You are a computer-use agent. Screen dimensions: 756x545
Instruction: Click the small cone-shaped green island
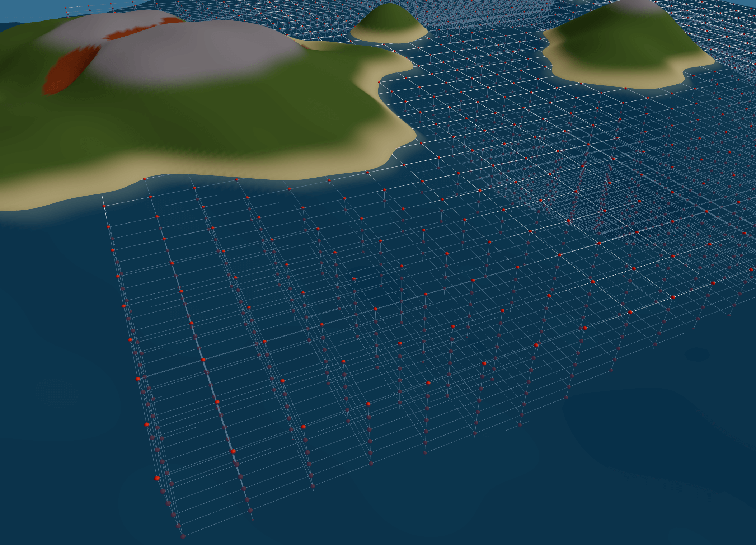click(389, 24)
